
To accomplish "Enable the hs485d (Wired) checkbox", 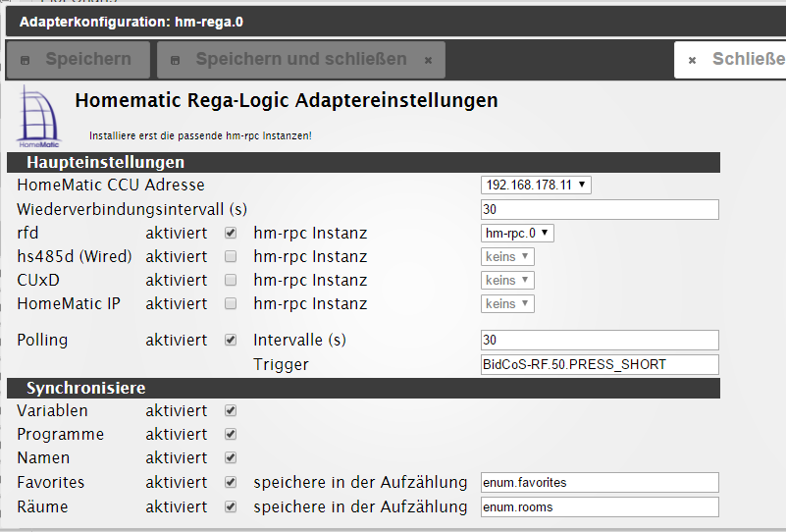I will [x=231, y=257].
